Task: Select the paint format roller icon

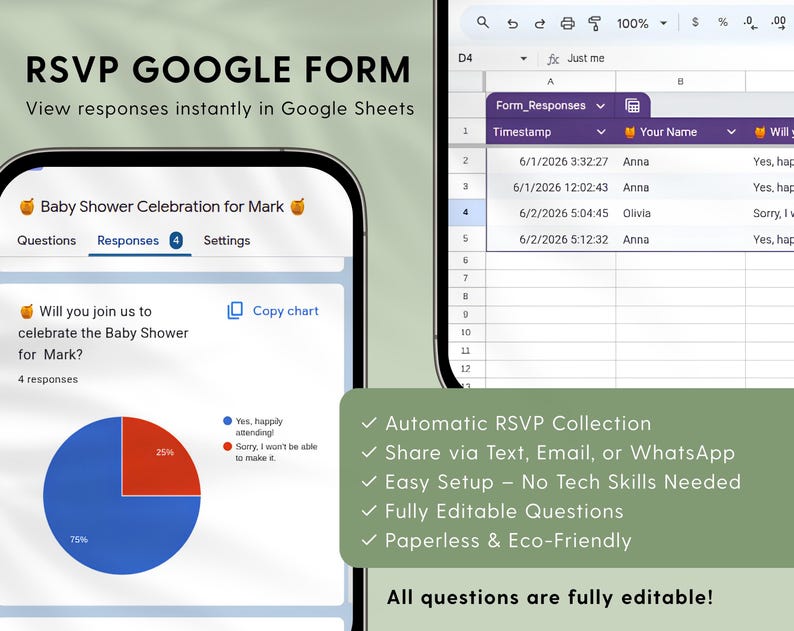Action: click(x=594, y=23)
